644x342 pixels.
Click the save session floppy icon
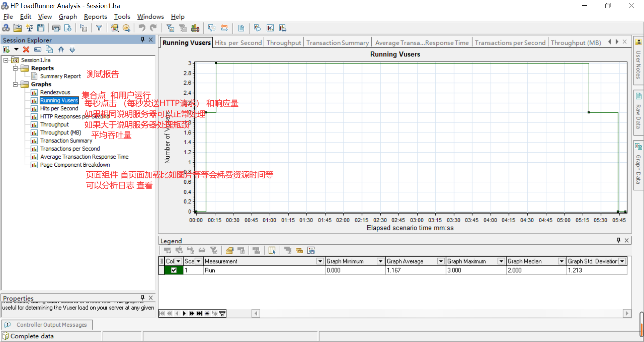click(41, 28)
